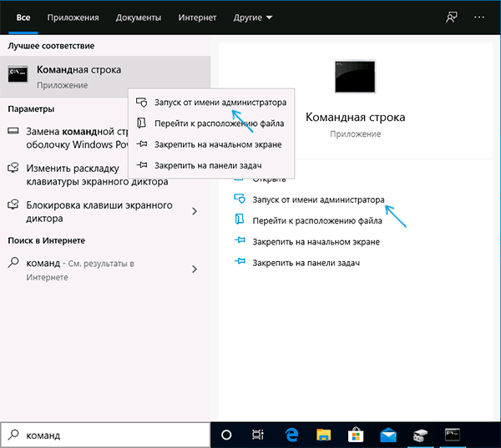Open Изменить раскладку клавиатуры экранного диктора
This screenshot has height=448, width=501.
pos(97,174)
